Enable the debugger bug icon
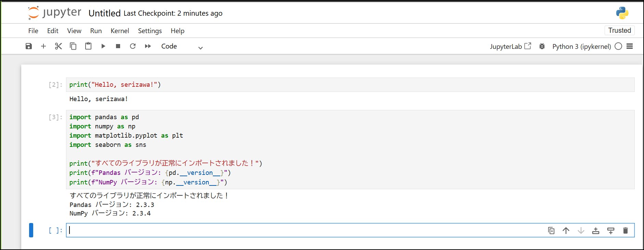The image size is (644, 250). pos(542,46)
